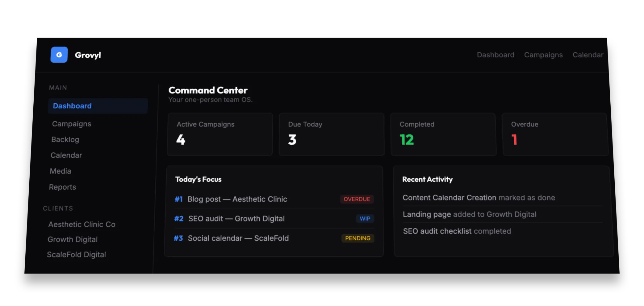Viewport: 644px width, 306px height.
Task: Click activity Content Calendar Creation marked as done
Action: click(479, 198)
